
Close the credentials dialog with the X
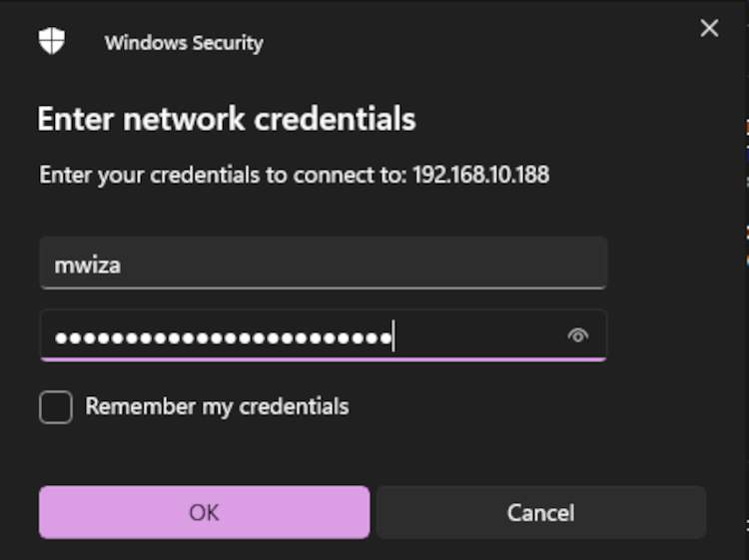(x=709, y=28)
